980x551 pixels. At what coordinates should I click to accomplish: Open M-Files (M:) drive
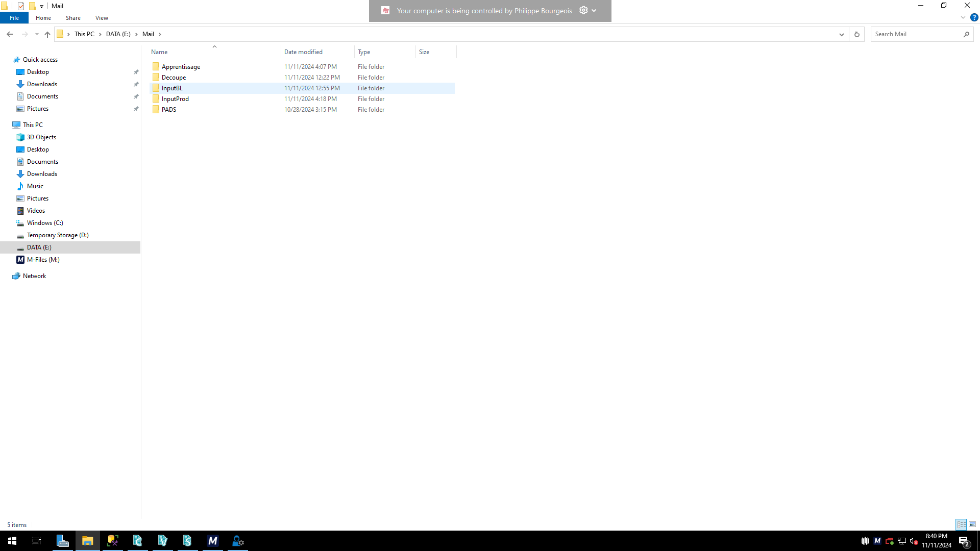tap(43, 260)
